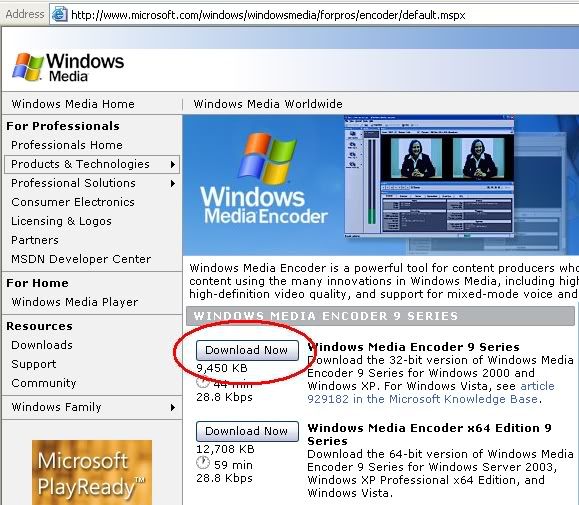Open the Downloads resource link

pos(42,345)
